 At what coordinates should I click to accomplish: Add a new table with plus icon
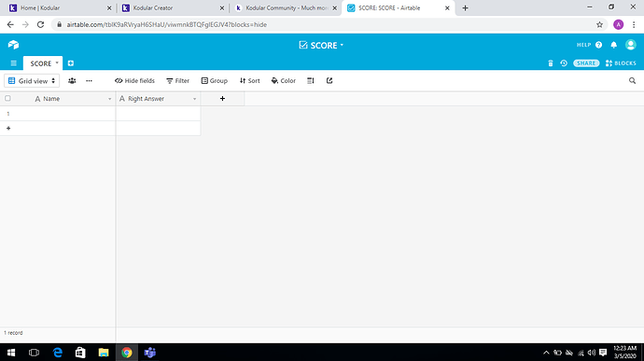pyautogui.click(x=71, y=63)
